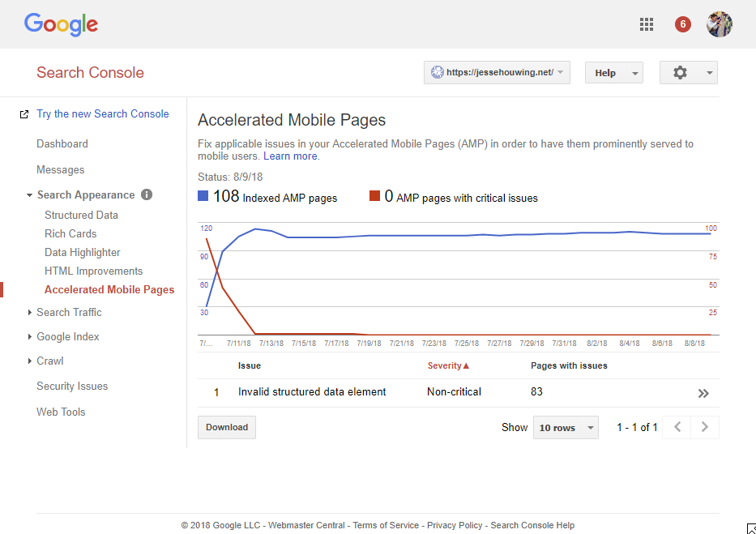
Task: Select Data Highlighter in the sidebar
Action: click(x=82, y=253)
